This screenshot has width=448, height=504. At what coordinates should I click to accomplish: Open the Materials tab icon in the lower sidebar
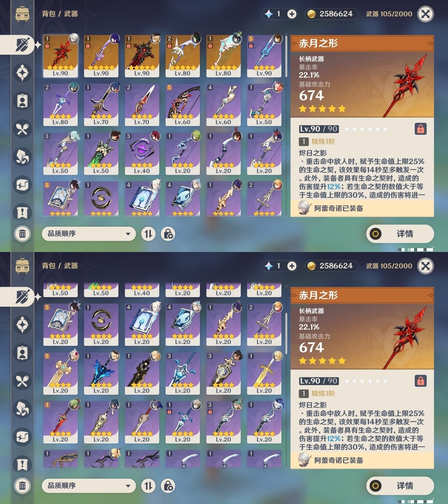(x=22, y=409)
